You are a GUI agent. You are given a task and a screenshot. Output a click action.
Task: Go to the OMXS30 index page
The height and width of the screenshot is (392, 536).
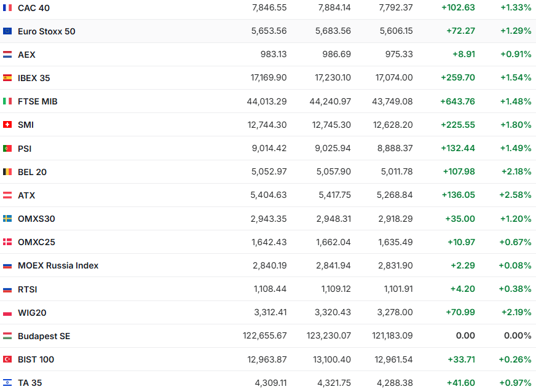36,219
